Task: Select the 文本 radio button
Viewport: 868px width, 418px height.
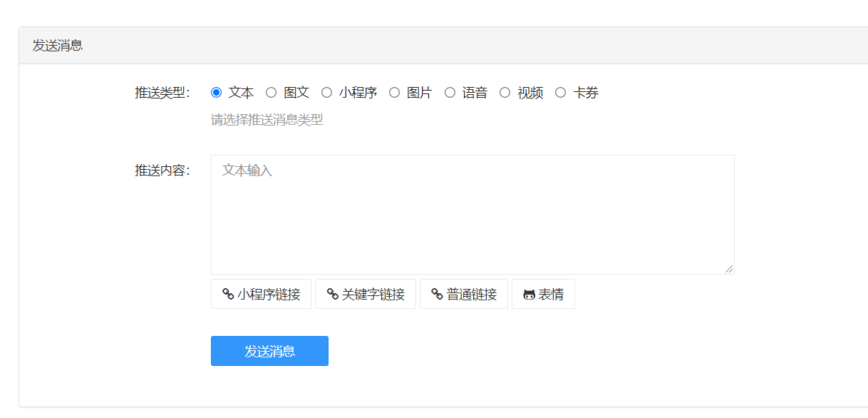Action: coord(217,92)
